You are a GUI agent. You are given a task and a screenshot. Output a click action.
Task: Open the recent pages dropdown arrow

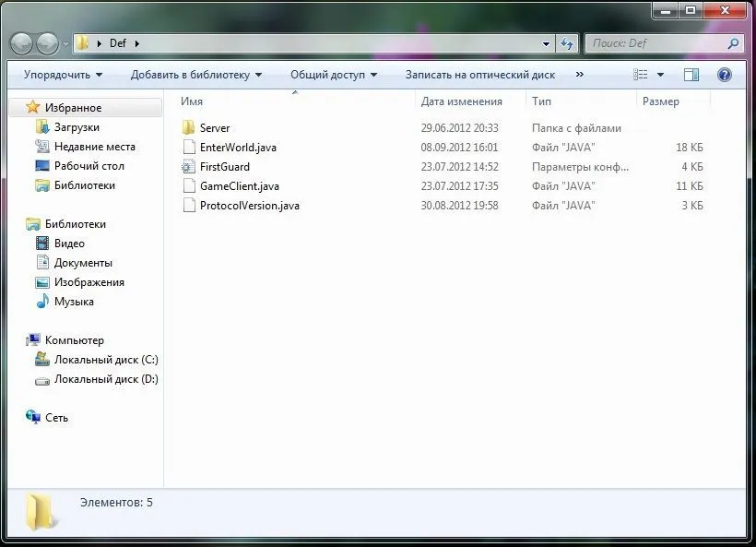[x=65, y=44]
